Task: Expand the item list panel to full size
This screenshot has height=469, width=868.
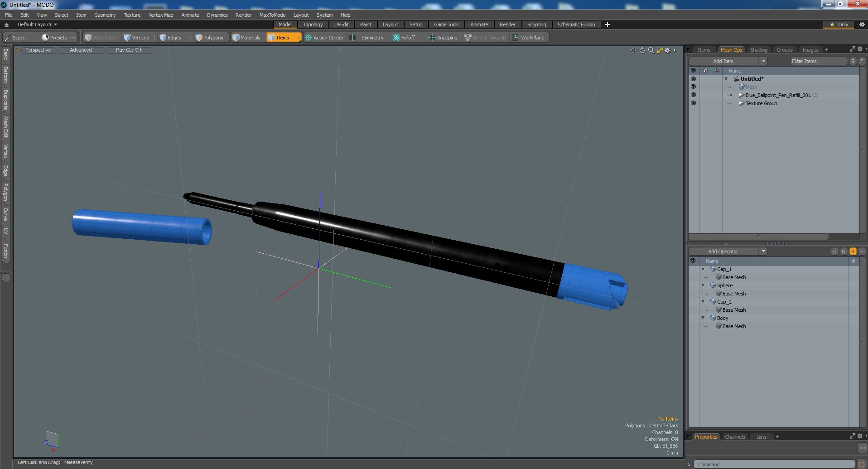Action: pyautogui.click(x=852, y=49)
